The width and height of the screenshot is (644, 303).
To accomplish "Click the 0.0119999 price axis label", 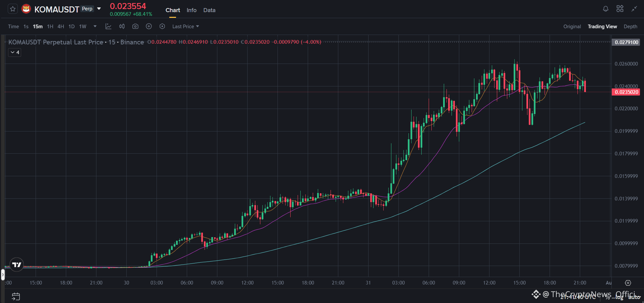I will click(626, 221).
